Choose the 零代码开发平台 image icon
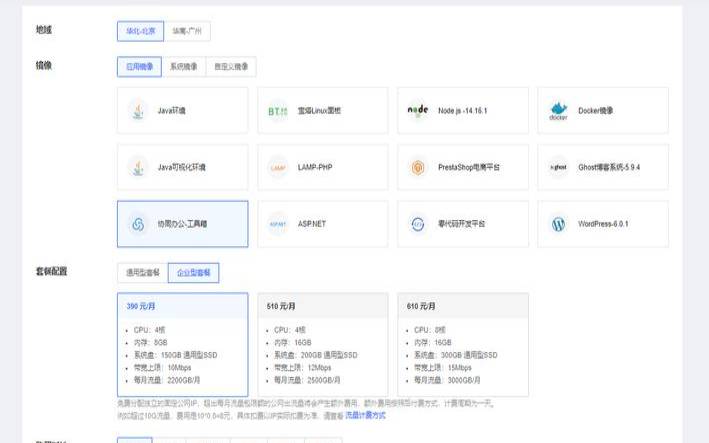Image resolution: width=709 pixels, height=443 pixels. tap(418, 224)
